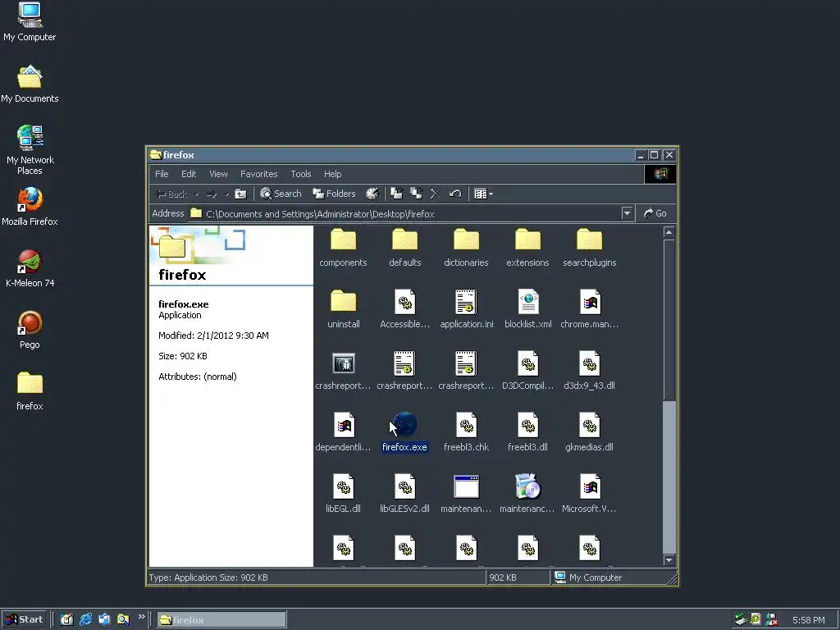
Task: Select My Network Places desktop icon
Action: point(30,150)
